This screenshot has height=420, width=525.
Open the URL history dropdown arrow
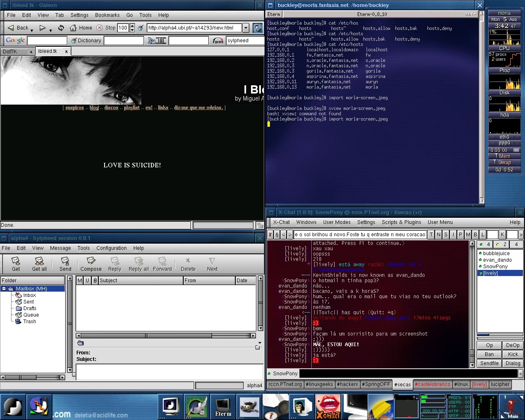click(246, 28)
